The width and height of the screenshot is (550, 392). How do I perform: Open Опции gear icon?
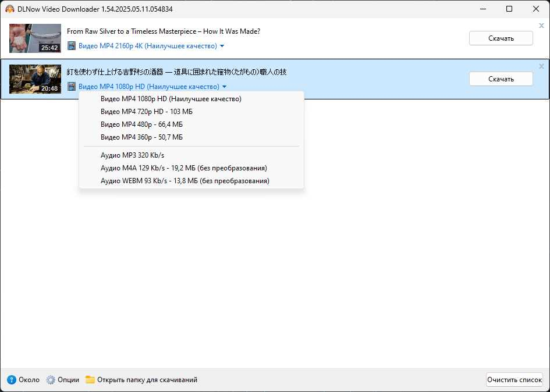[x=51, y=380]
